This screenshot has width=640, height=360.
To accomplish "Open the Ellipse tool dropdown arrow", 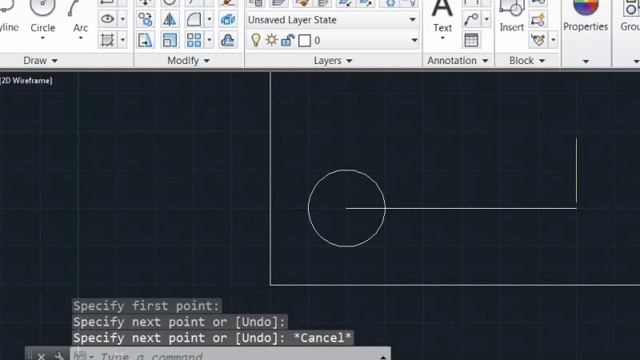I will 122,19.
